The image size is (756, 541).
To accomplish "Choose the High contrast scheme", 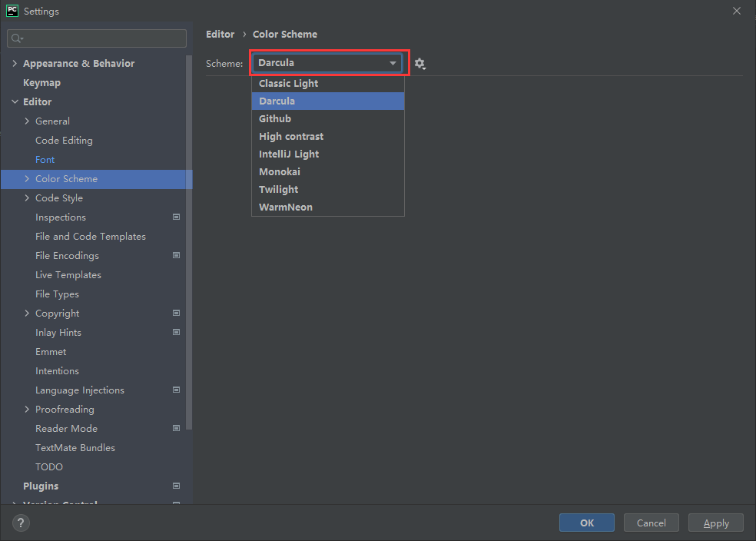I will pyautogui.click(x=291, y=137).
